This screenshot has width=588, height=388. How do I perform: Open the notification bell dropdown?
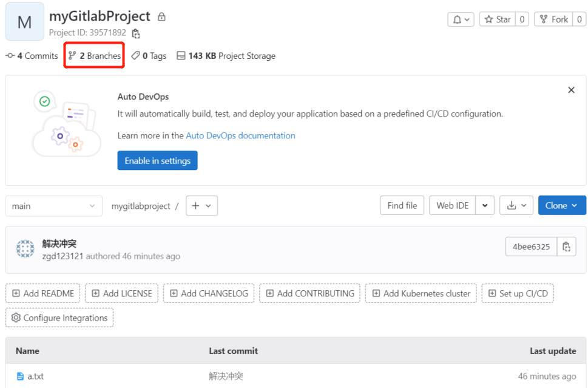pos(461,19)
